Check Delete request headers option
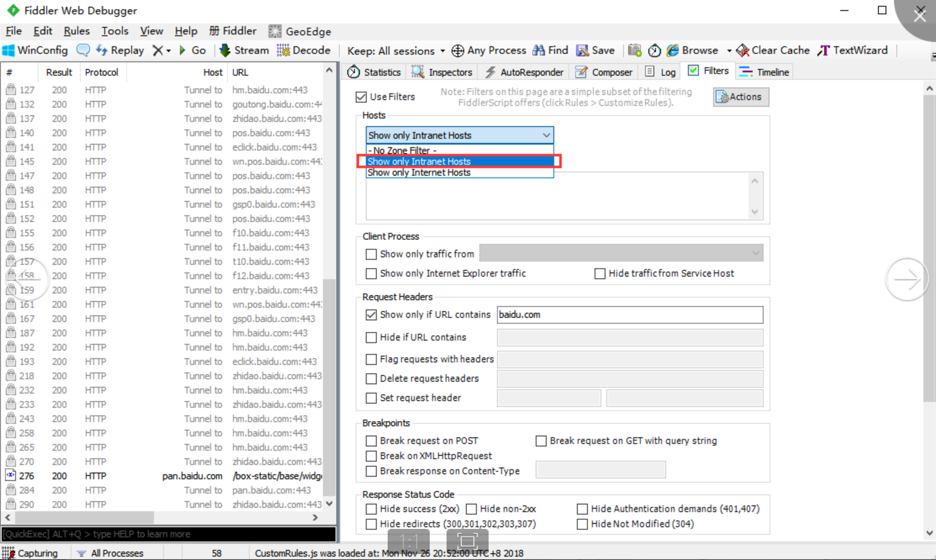The height and width of the screenshot is (560, 936). [x=371, y=378]
